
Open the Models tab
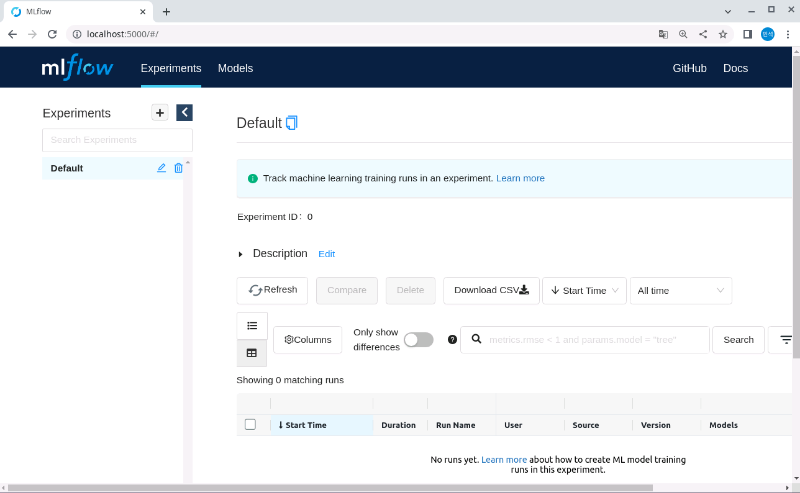[235, 68]
